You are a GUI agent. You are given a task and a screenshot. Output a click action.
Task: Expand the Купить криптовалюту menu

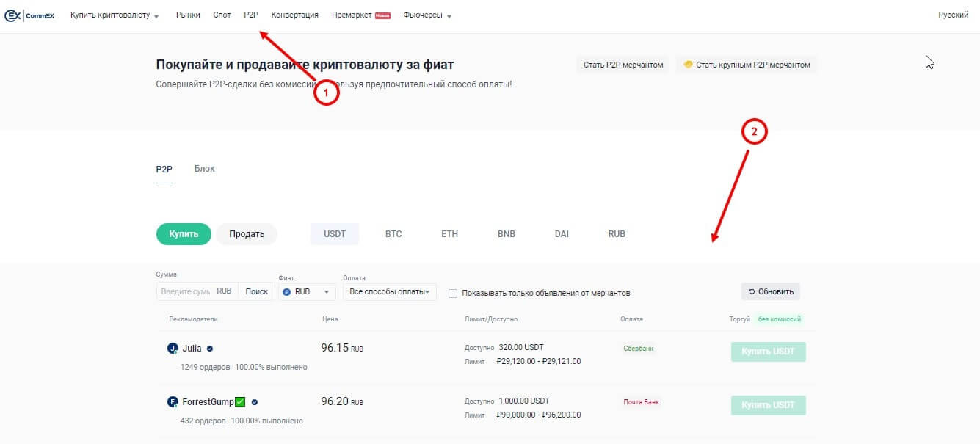coord(115,15)
